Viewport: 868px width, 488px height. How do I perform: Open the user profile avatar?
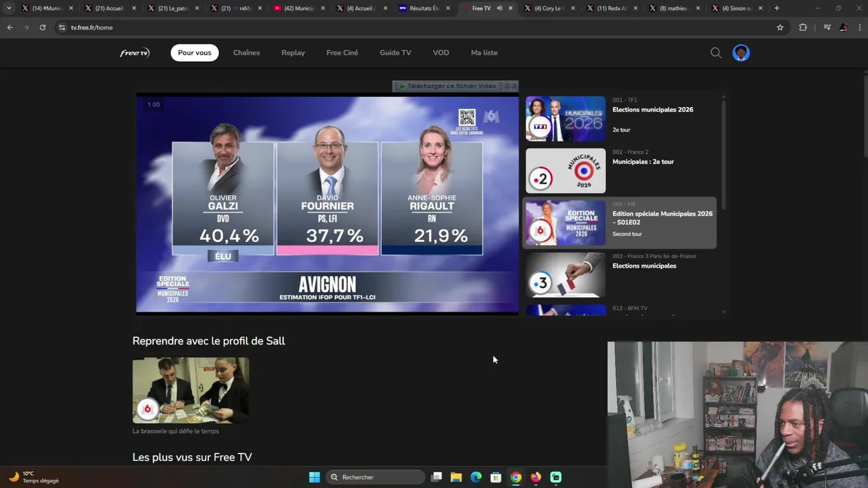tap(741, 53)
